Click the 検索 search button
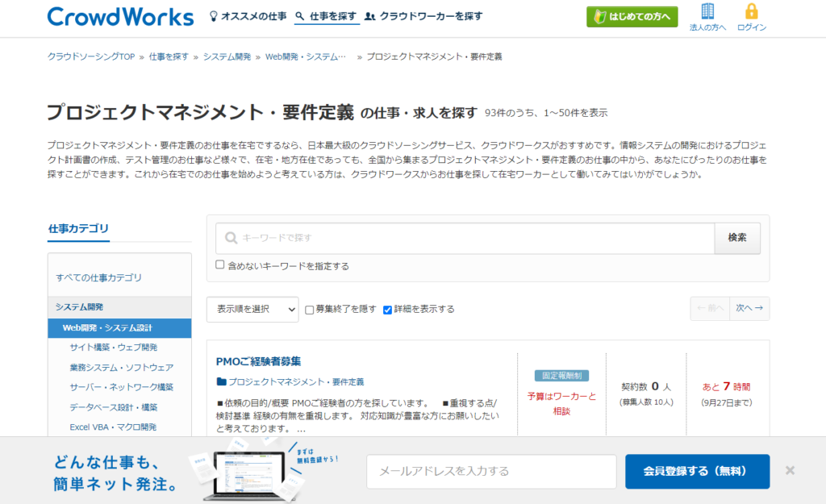The height and width of the screenshot is (504, 826). [x=736, y=238]
